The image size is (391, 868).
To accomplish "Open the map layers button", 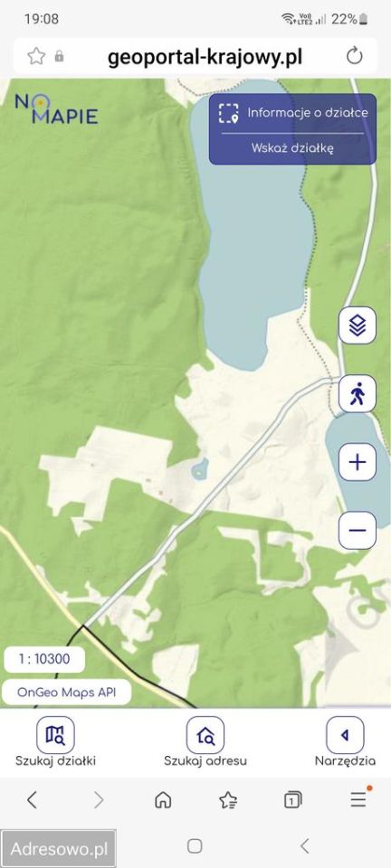I will [358, 325].
